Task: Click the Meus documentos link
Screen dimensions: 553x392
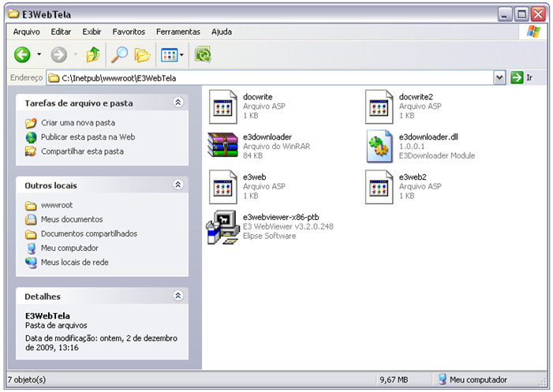Action: (71, 219)
